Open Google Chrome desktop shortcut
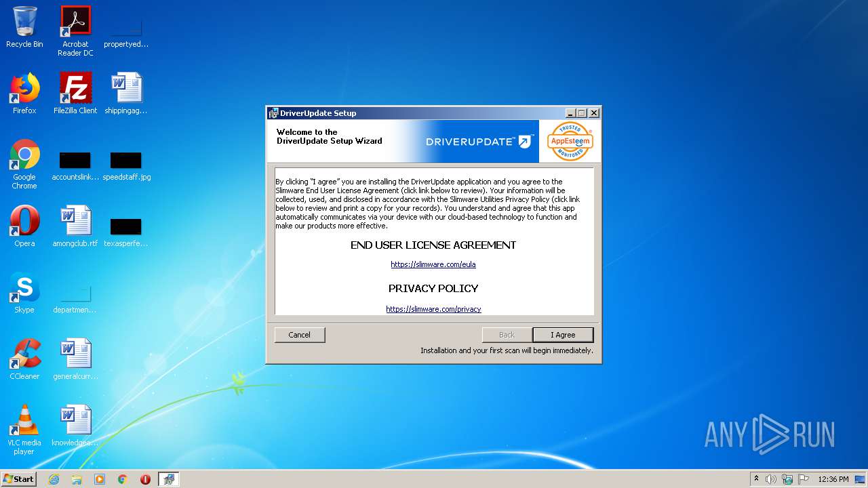 coord(24,164)
